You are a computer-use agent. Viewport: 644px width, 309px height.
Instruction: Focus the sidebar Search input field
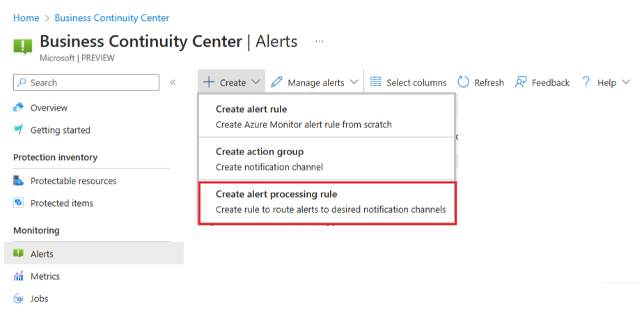pos(86,83)
